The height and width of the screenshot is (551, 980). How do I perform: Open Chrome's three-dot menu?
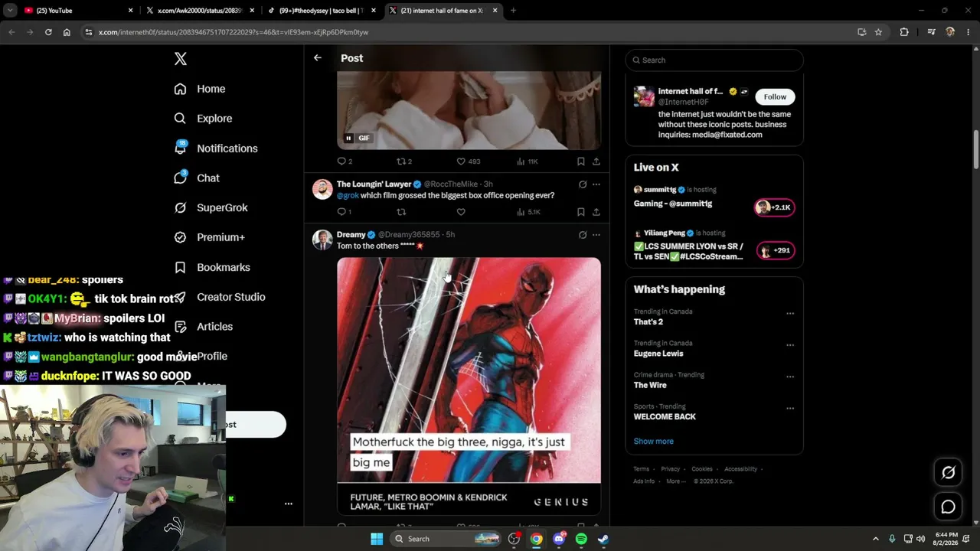969,32
